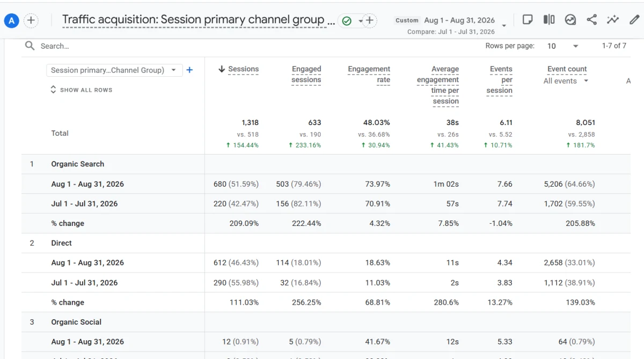Open the report status green check icon
The width and height of the screenshot is (644, 359).
click(347, 21)
